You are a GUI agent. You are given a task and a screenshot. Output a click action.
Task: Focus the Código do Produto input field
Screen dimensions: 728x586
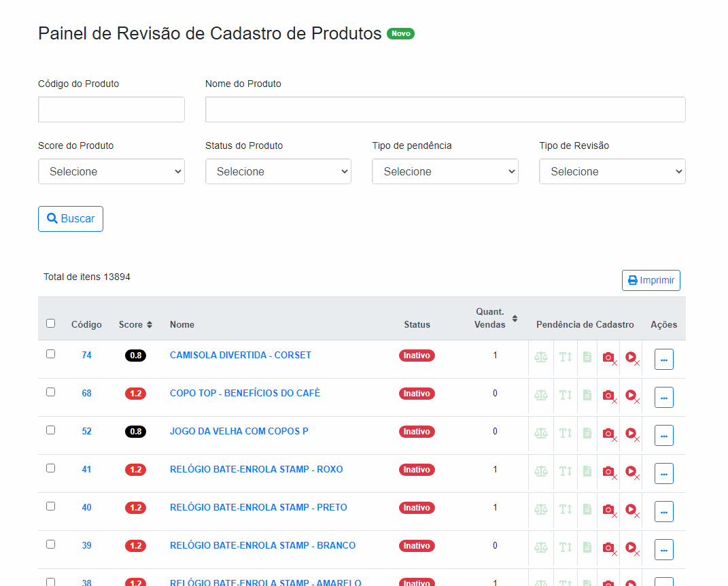pos(111,109)
